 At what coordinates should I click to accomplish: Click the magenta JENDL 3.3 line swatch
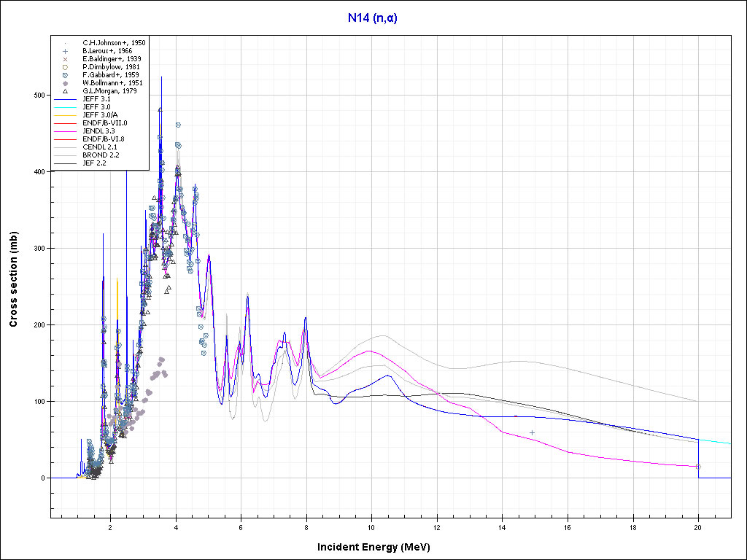(x=66, y=131)
